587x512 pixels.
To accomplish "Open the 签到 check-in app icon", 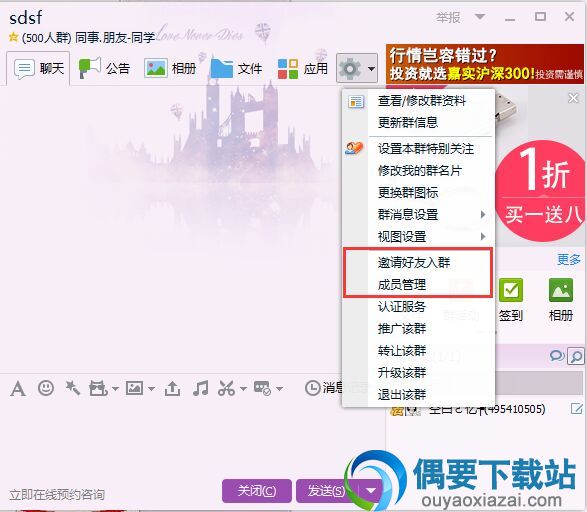I will (x=511, y=300).
